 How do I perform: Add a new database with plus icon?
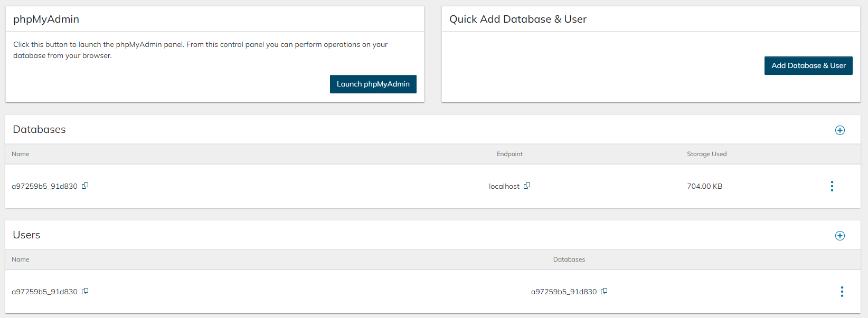coord(839,130)
